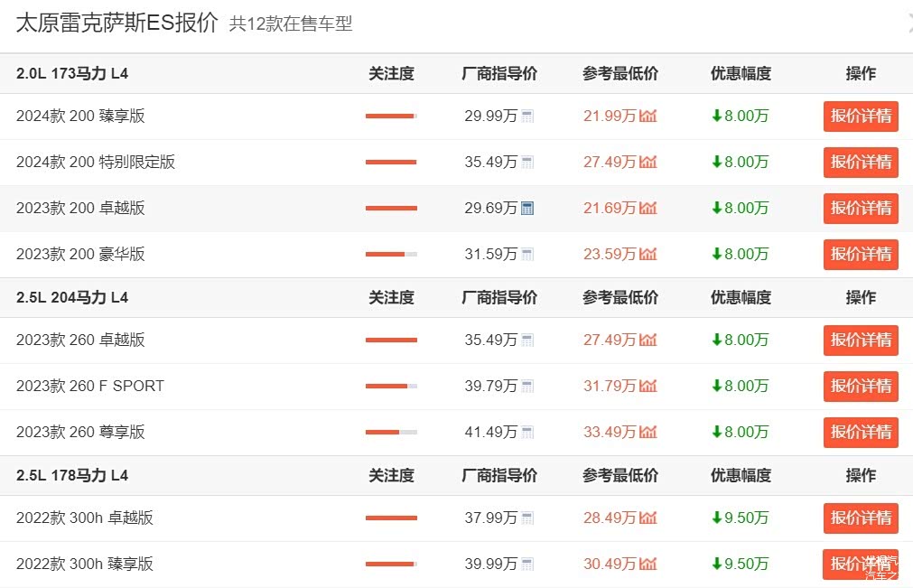Click chart icon beside 21.69万 lowest price

click(x=647, y=209)
